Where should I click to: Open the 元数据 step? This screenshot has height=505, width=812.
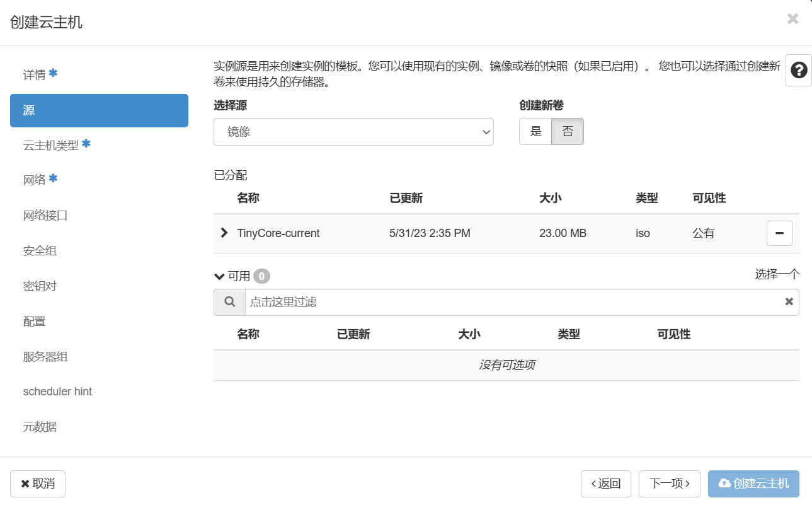(40, 427)
